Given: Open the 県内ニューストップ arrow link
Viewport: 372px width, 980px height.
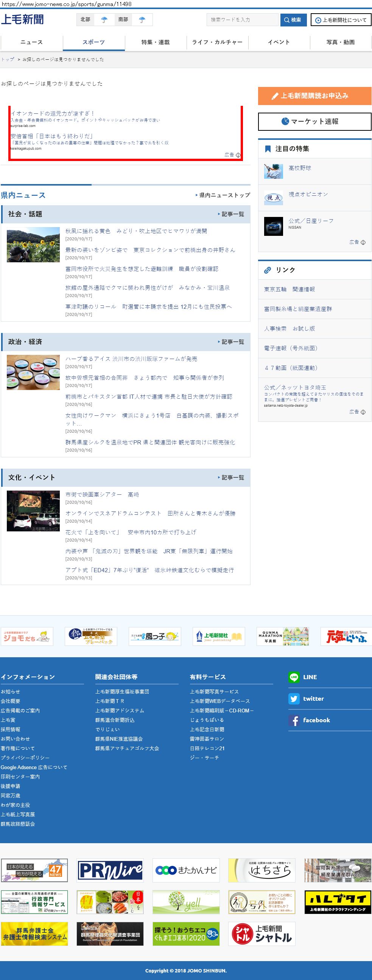Looking at the screenshot, I should [x=223, y=195].
